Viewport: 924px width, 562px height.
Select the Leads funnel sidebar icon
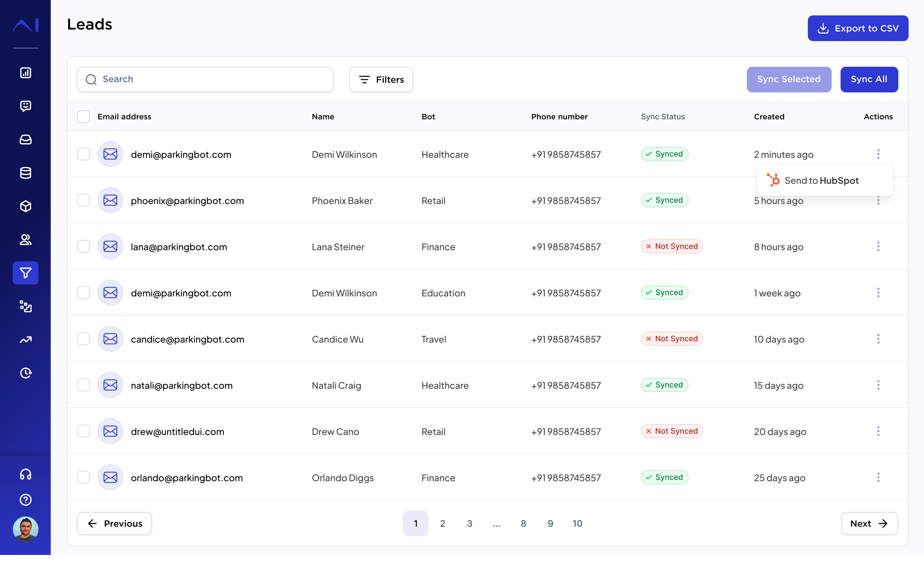pos(25,273)
